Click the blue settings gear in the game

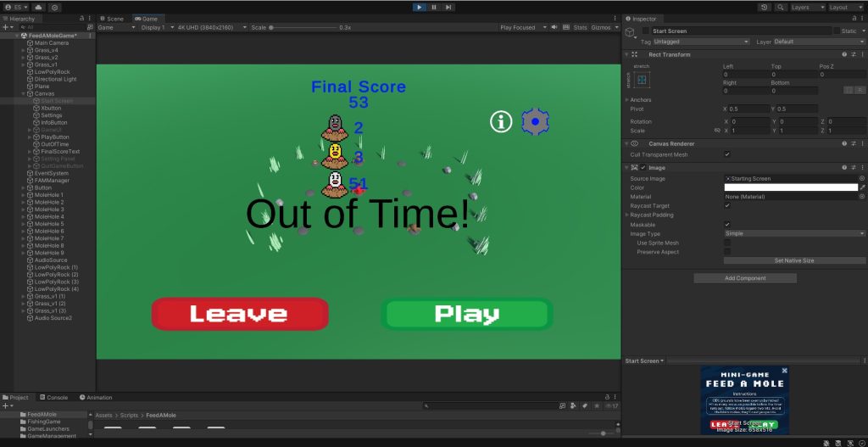point(535,121)
